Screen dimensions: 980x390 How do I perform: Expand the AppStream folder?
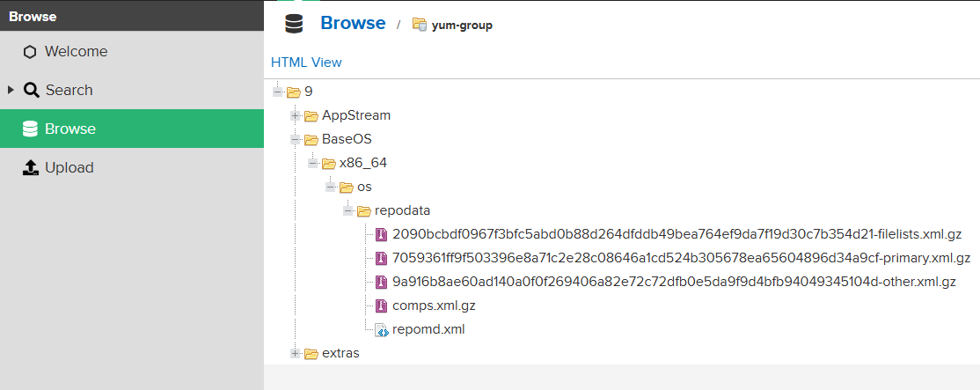click(295, 115)
